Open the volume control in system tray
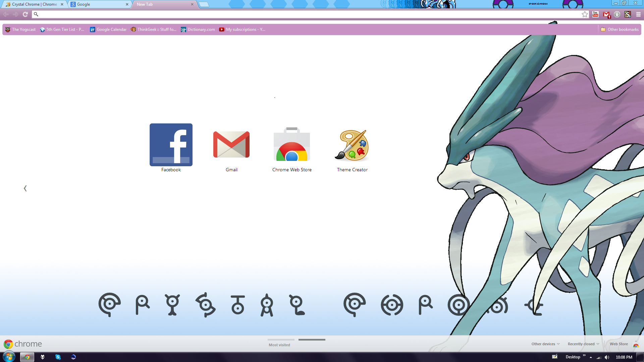The width and height of the screenshot is (644, 362). point(607,357)
